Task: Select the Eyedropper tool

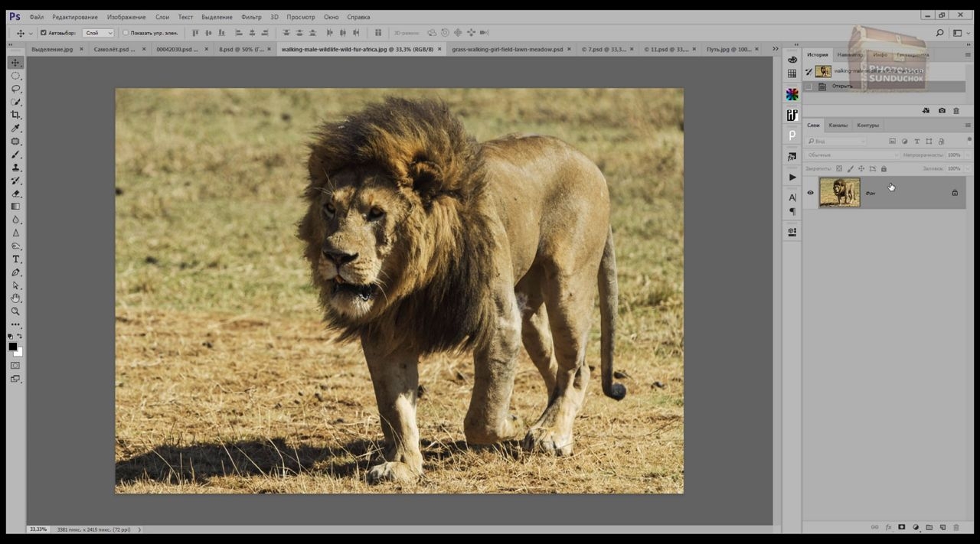Action: pyautogui.click(x=15, y=128)
